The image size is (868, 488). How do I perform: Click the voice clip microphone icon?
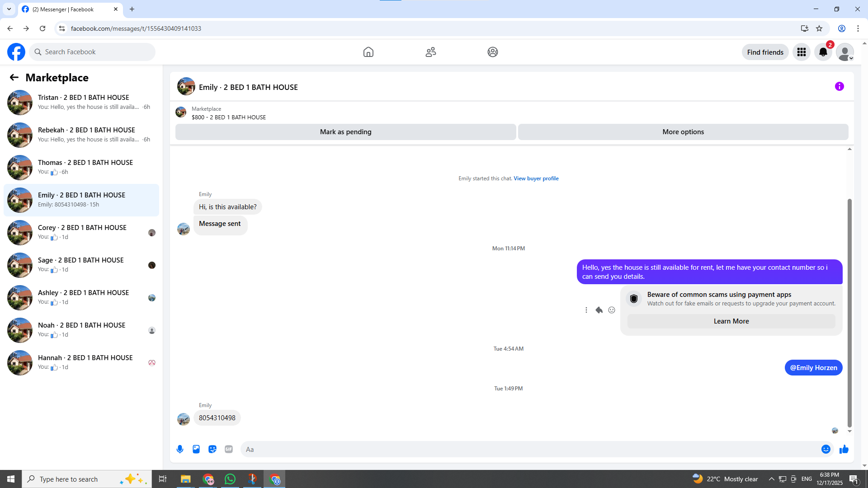tap(180, 449)
